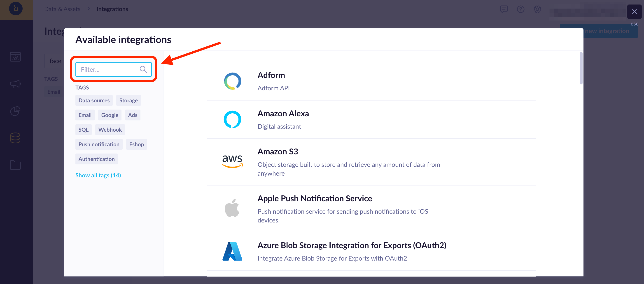This screenshot has height=284, width=644.
Task: Close the modal with the X button
Action: coord(634,12)
